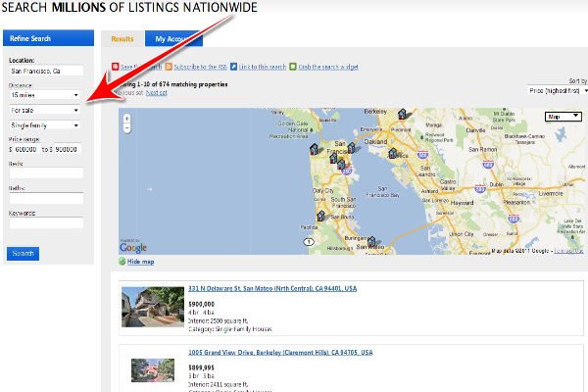Zoom out on the map
This screenshot has height=392, width=588.
(127, 129)
